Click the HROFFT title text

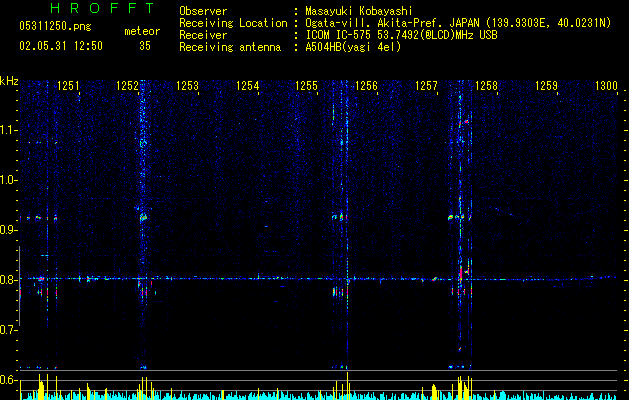click(102, 8)
